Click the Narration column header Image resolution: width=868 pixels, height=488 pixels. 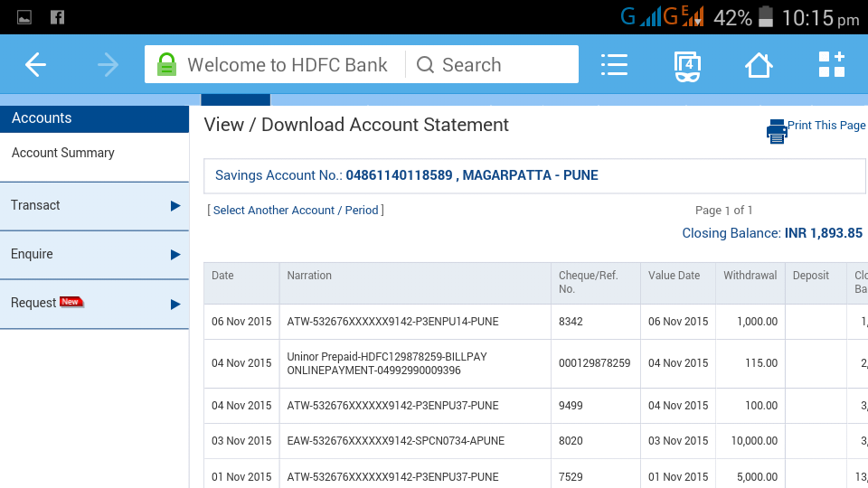pos(309,276)
